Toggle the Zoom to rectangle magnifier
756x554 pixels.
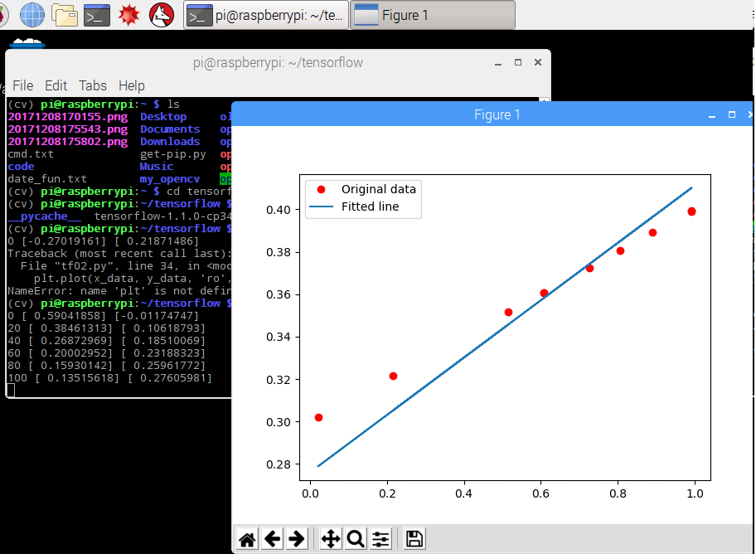coord(356,539)
